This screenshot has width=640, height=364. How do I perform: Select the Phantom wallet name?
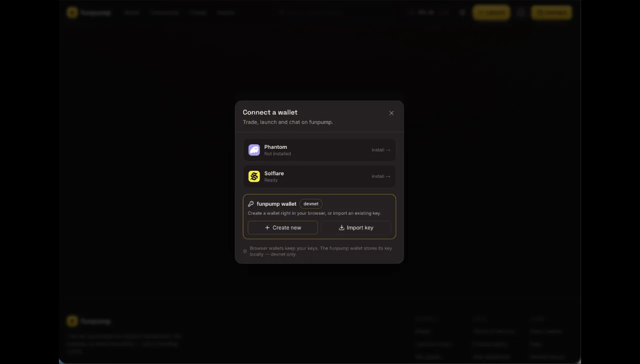(275, 147)
